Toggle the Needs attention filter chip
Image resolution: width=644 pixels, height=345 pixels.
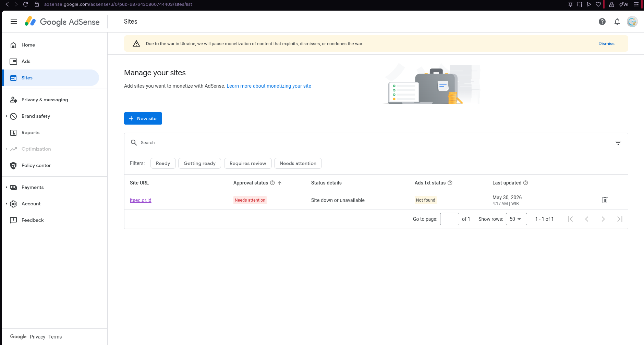point(298,163)
